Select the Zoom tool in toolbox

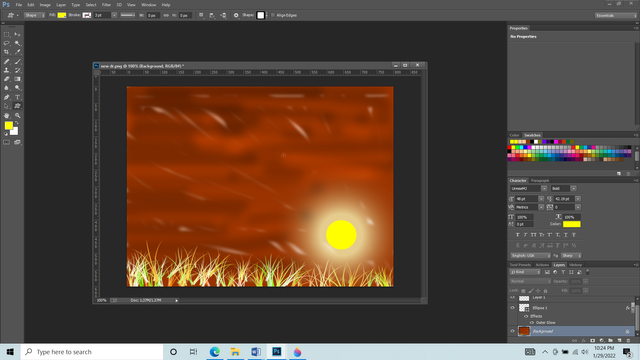17,116
